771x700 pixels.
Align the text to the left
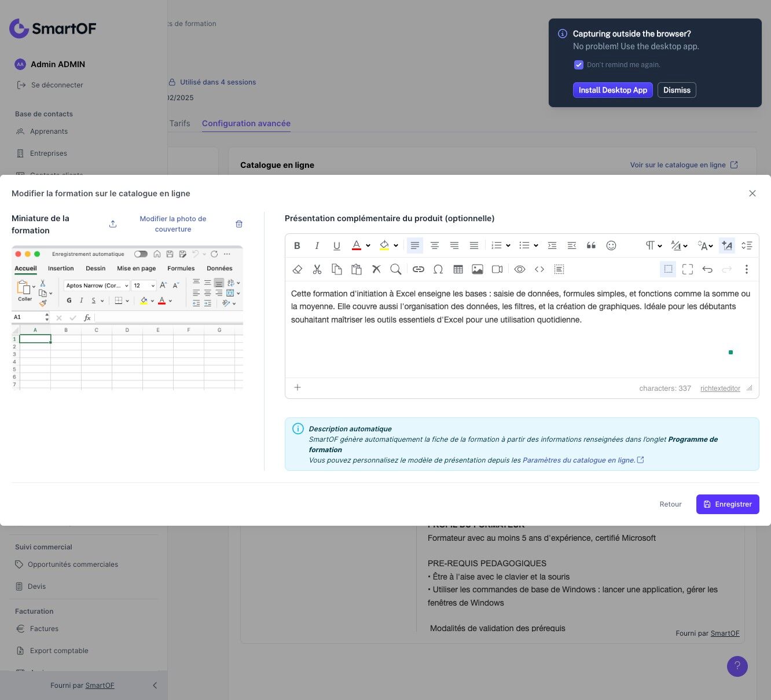pyautogui.click(x=415, y=245)
